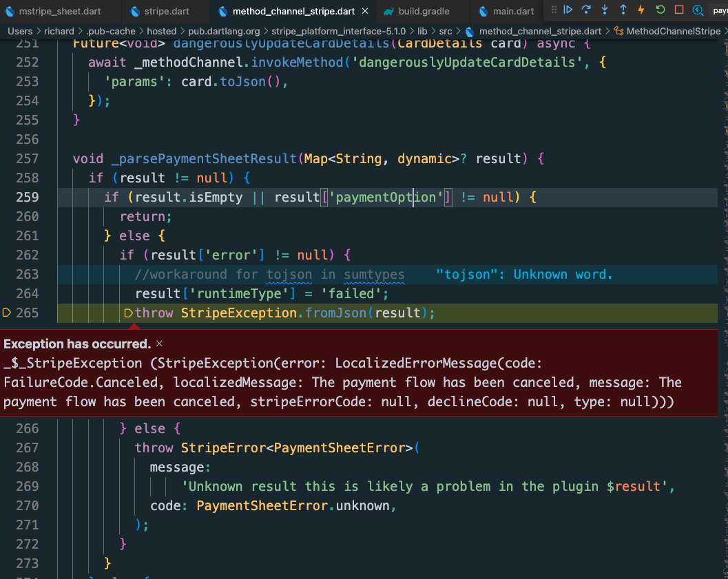Click the 'paymentOption' string on line 259
The height and width of the screenshot is (579, 728).
pyautogui.click(x=386, y=197)
